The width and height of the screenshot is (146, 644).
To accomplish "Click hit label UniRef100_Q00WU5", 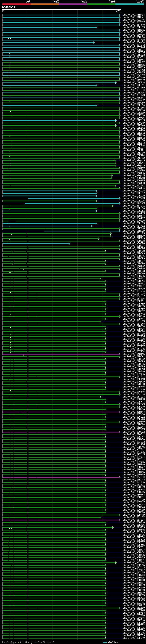I will click(x=134, y=221).
